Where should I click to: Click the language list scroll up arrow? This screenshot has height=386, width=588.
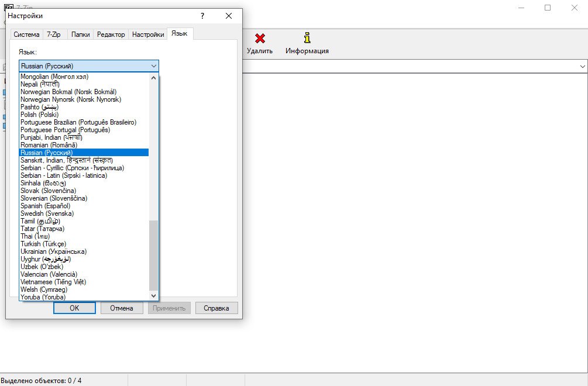153,78
